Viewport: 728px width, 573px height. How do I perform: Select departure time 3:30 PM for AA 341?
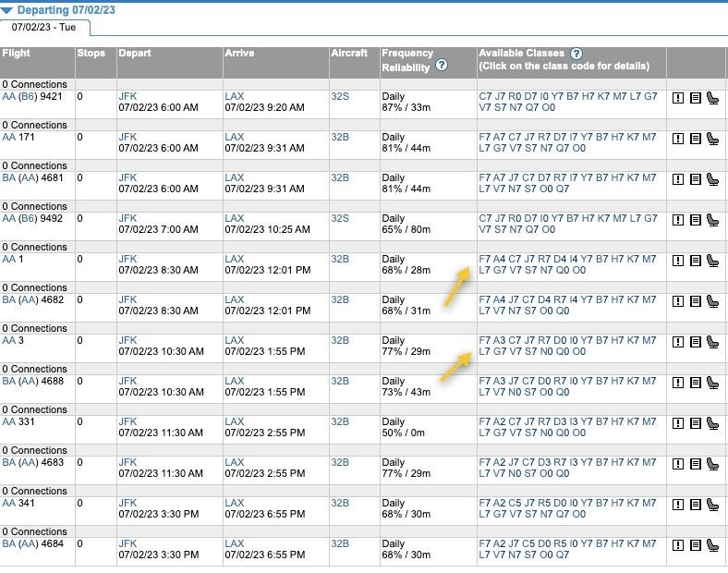pyautogui.click(x=159, y=514)
